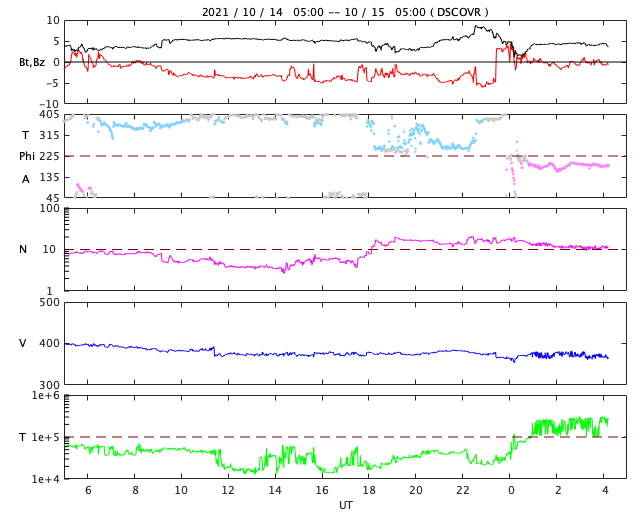
Task: Click the '405' Phi tick label
Action: [x=49, y=114]
